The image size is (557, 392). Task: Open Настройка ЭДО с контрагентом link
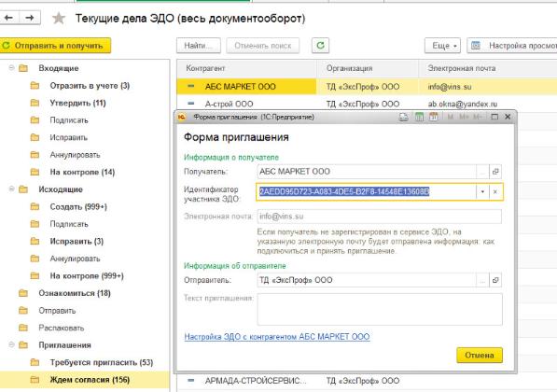[277, 337]
